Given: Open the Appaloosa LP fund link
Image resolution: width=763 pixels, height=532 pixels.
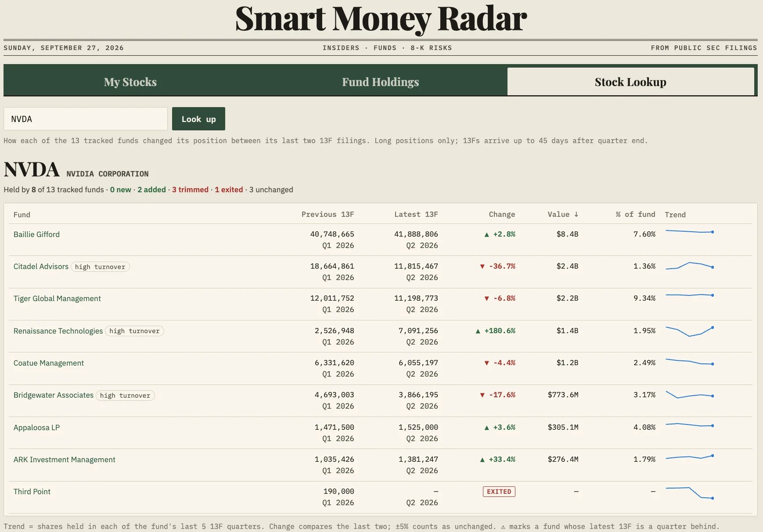Looking at the screenshot, I should [x=36, y=428].
